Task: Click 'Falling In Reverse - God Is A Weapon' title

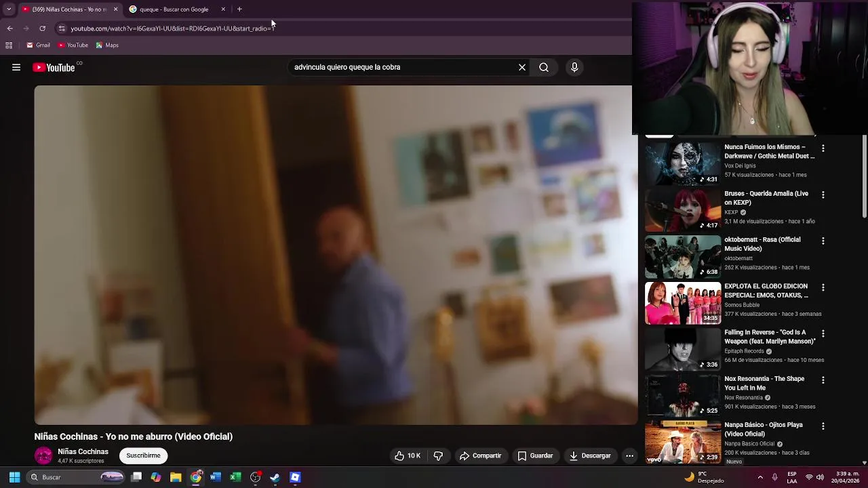Action: pyautogui.click(x=770, y=337)
